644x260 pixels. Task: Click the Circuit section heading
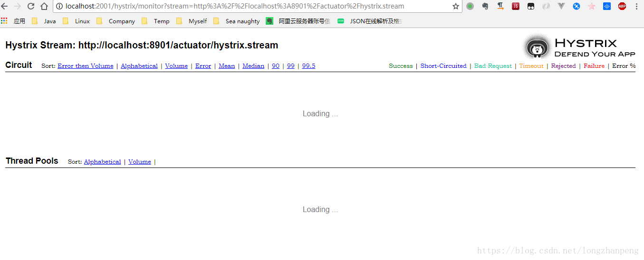tap(19, 65)
